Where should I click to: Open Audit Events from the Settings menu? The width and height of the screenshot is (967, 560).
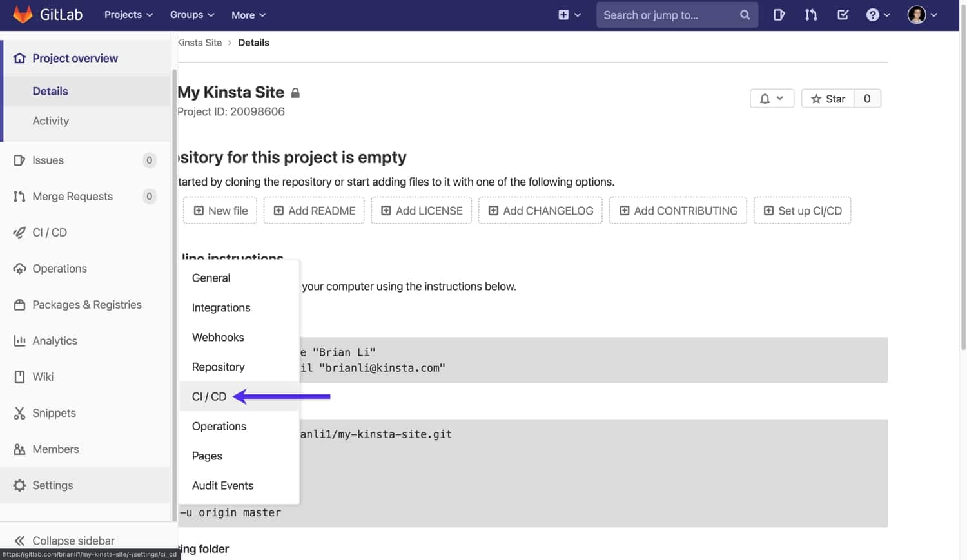tap(222, 485)
